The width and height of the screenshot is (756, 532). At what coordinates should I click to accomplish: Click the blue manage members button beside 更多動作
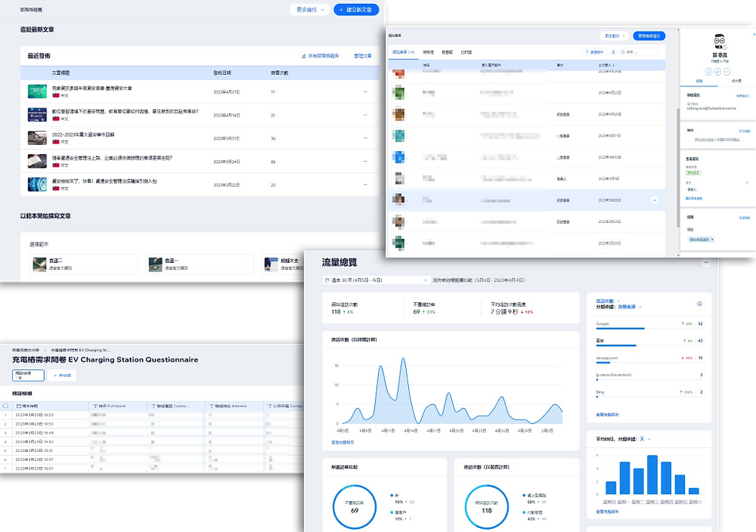pos(649,35)
